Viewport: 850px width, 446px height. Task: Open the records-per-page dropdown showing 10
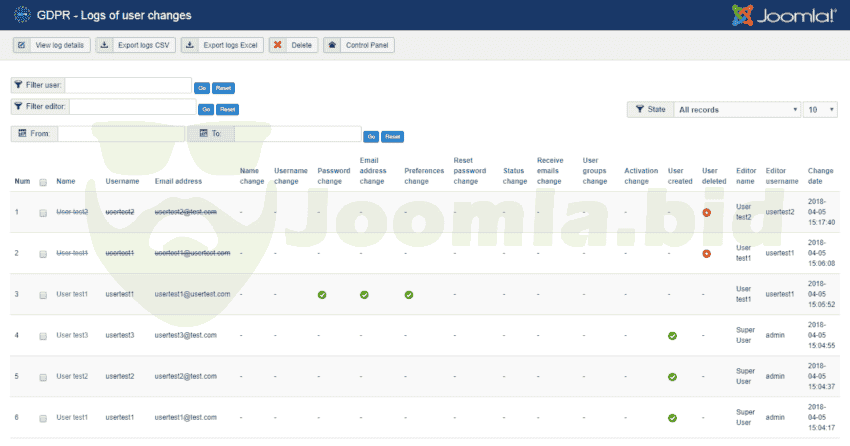click(x=821, y=109)
